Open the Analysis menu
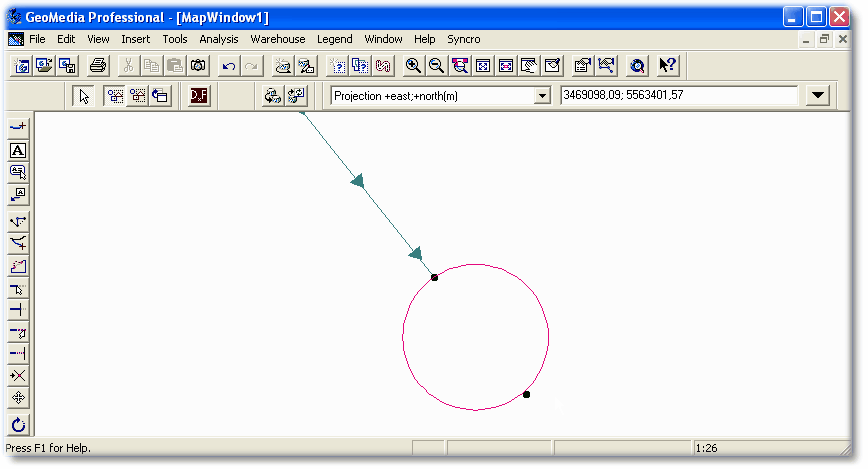The image size is (868, 469). coord(218,39)
